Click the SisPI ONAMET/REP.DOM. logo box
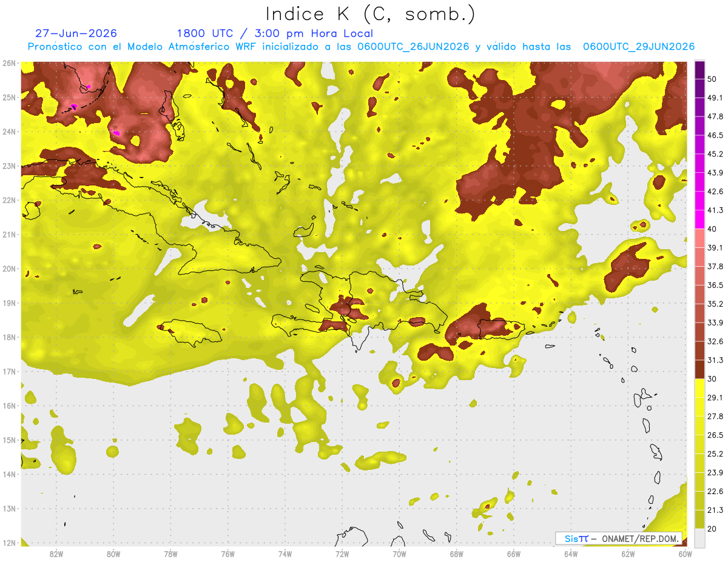Viewport: 728px width, 562px height. click(619, 538)
